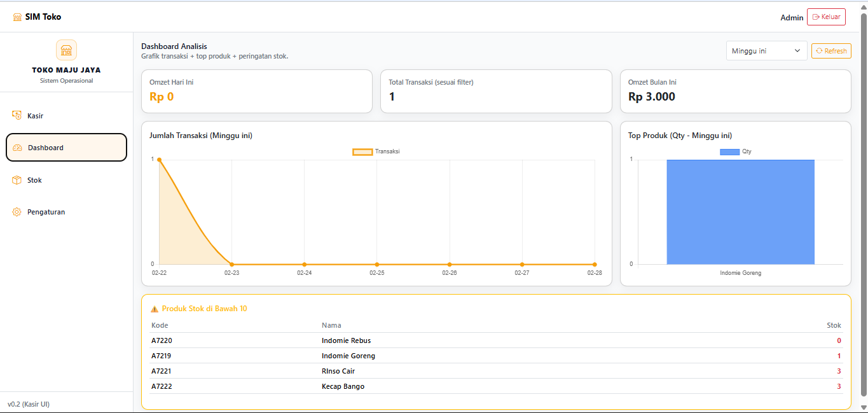
Task: Toggle the Transaksi legend in line chart
Action: 376,151
